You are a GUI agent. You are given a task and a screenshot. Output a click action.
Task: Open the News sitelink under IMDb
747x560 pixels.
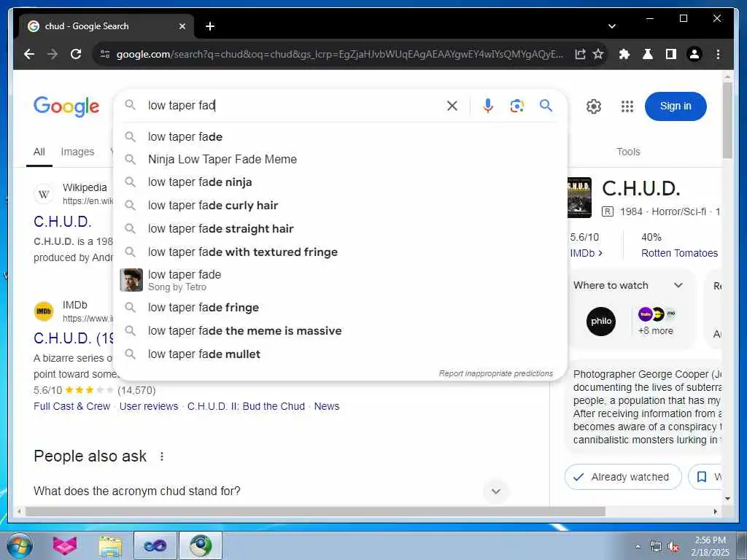tap(327, 406)
